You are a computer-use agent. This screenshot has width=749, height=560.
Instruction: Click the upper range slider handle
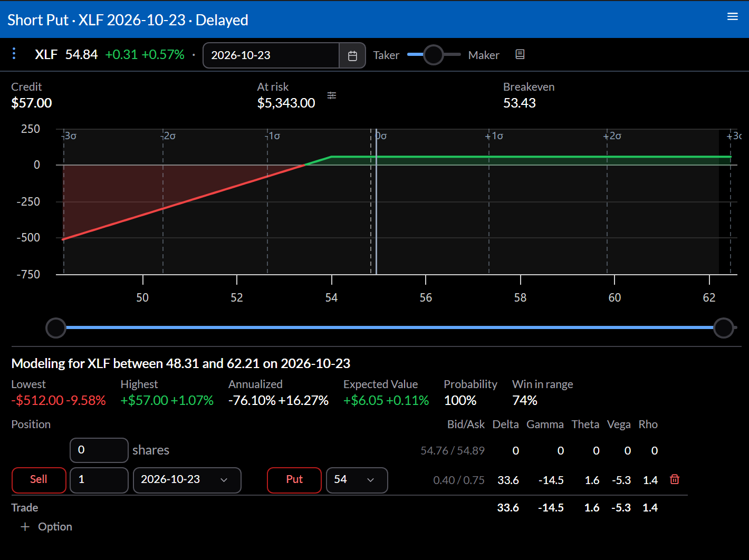pos(724,328)
